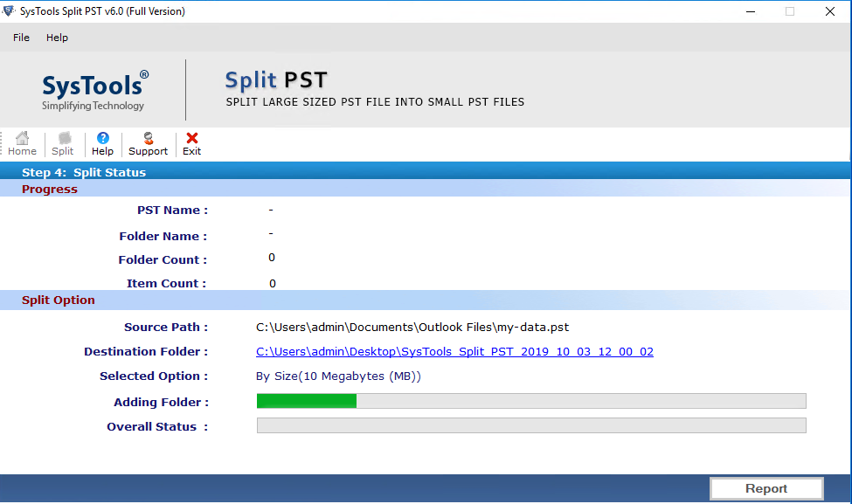Click the PST Name label

point(172,211)
